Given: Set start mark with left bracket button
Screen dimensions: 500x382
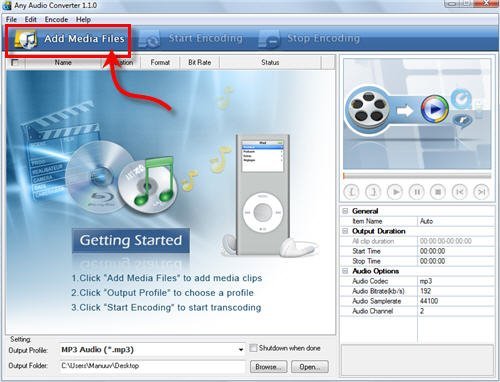Looking at the screenshot, I should [352, 192].
